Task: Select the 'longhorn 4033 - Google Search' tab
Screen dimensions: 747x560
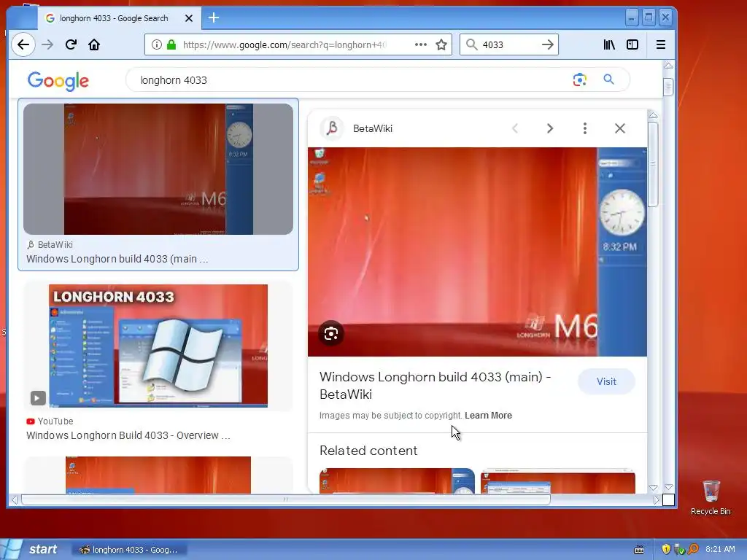Action: tap(113, 18)
